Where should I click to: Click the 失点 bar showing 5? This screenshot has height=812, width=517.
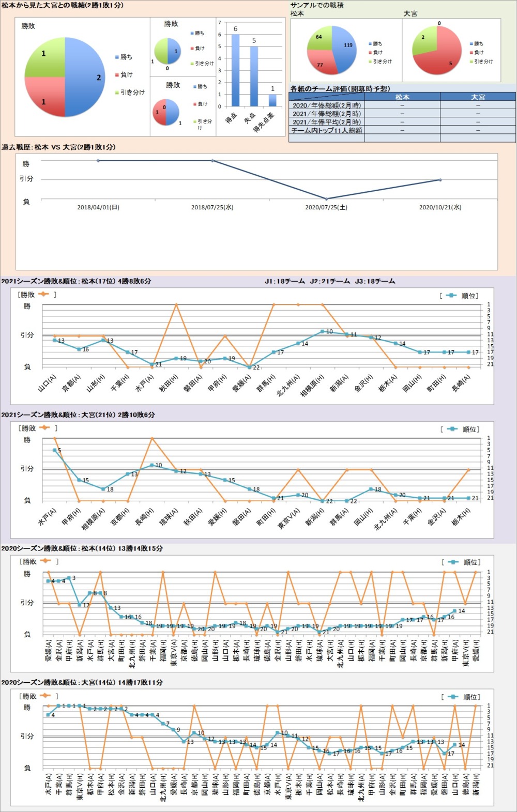pyautogui.click(x=254, y=76)
